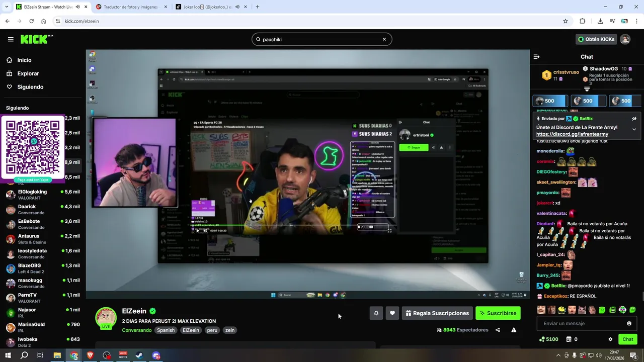Toggle follow heart for ElZeein
This screenshot has height=362, width=644.
point(392,313)
